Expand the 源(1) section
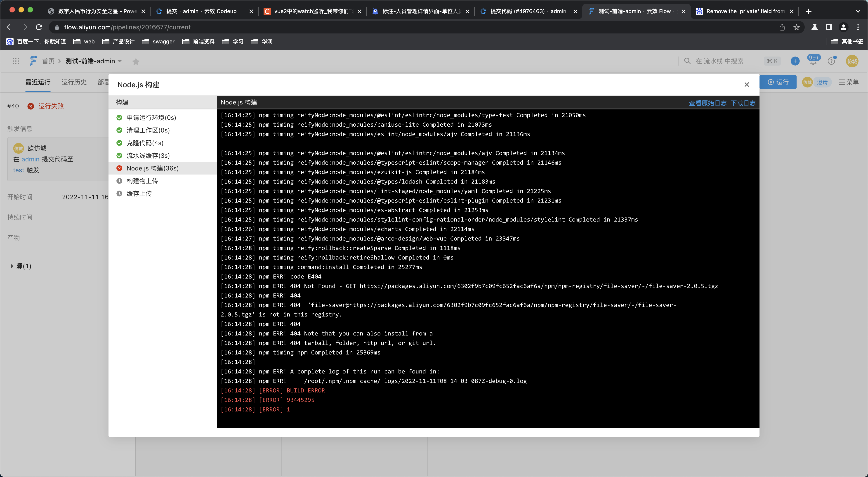 [21, 266]
